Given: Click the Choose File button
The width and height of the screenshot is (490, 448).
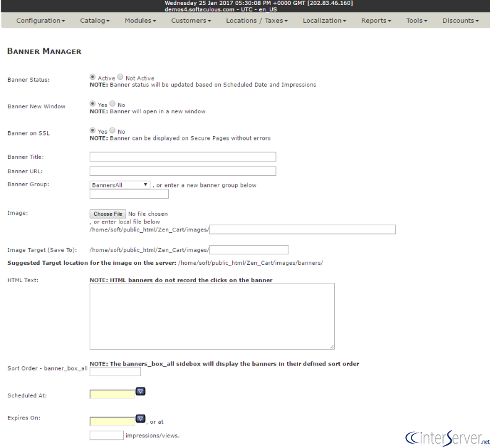Looking at the screenshot, I should (x=108, y=214).
